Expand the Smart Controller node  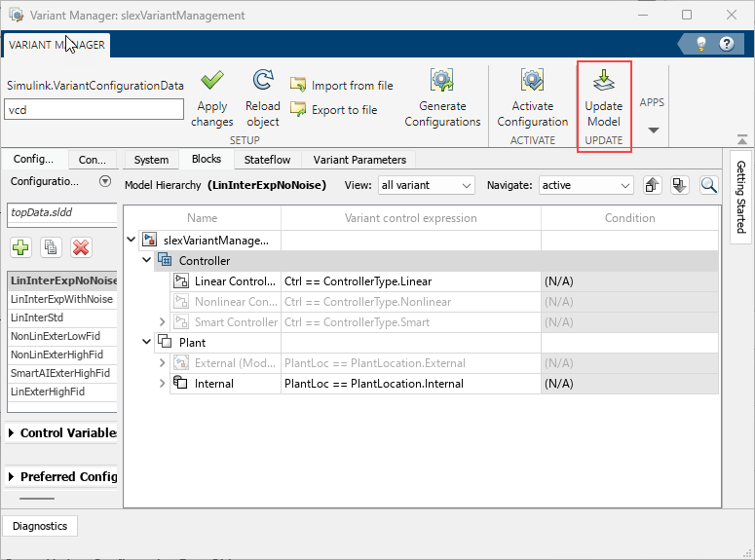click(163, 321)
